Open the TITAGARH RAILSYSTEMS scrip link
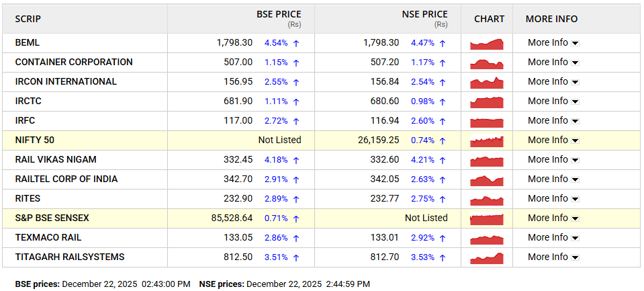The image size is (644, 291). (x=70, y=257)
